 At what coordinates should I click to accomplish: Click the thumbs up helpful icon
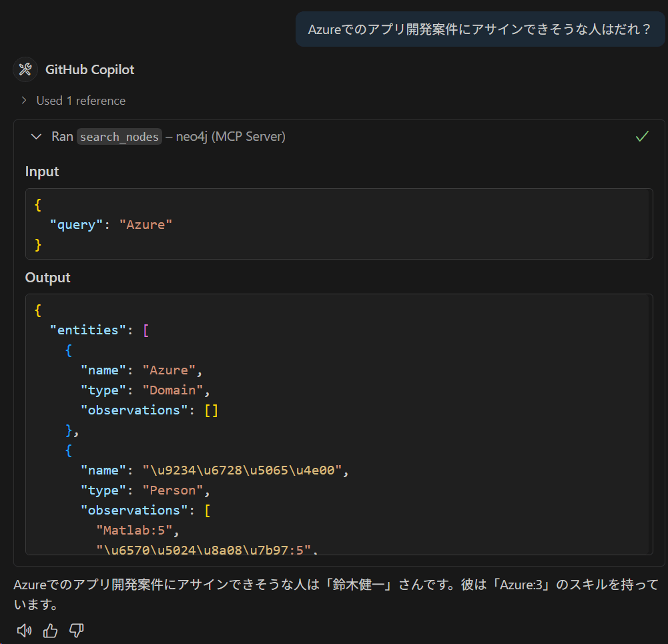(50, 631)
